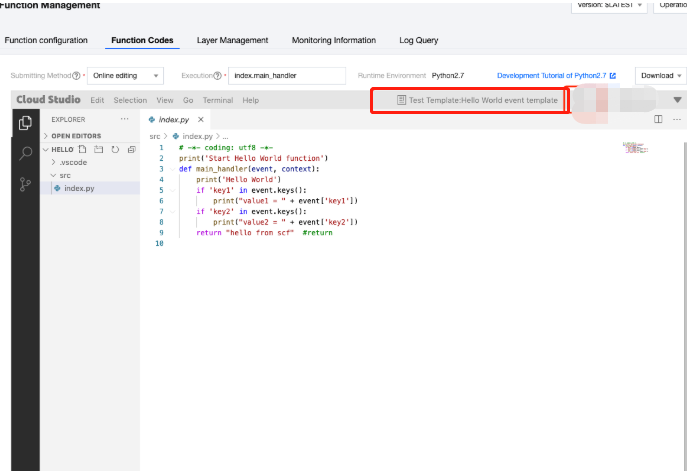
Task: Open Explorer panel more actions ellipsis
Action: point(125,119)
